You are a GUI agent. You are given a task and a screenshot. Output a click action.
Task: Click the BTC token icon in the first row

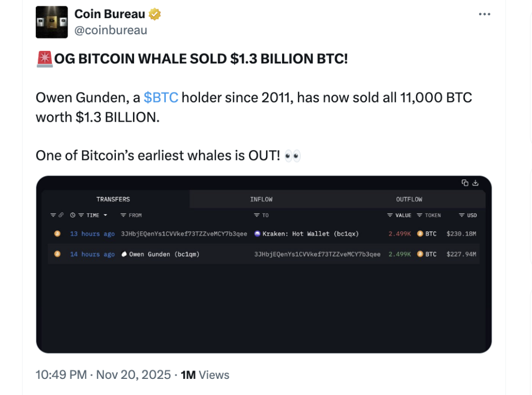pos(420,234)
